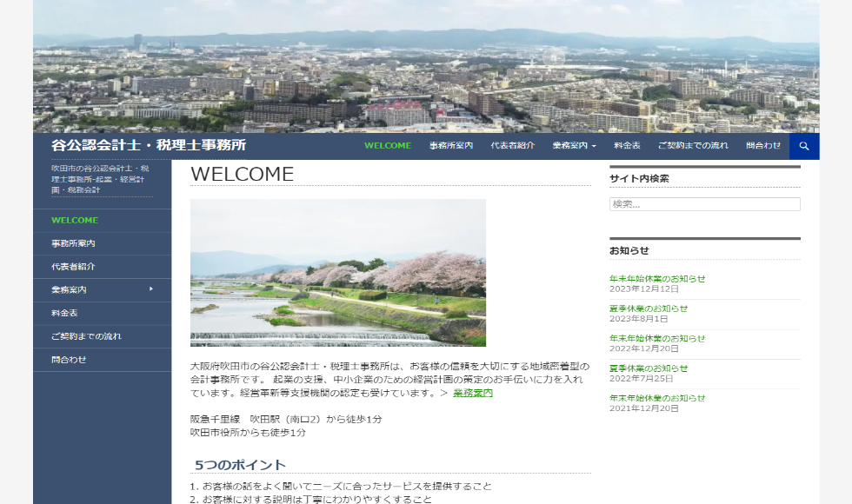Open 問合わせ in the top navigation

[762, 146]
